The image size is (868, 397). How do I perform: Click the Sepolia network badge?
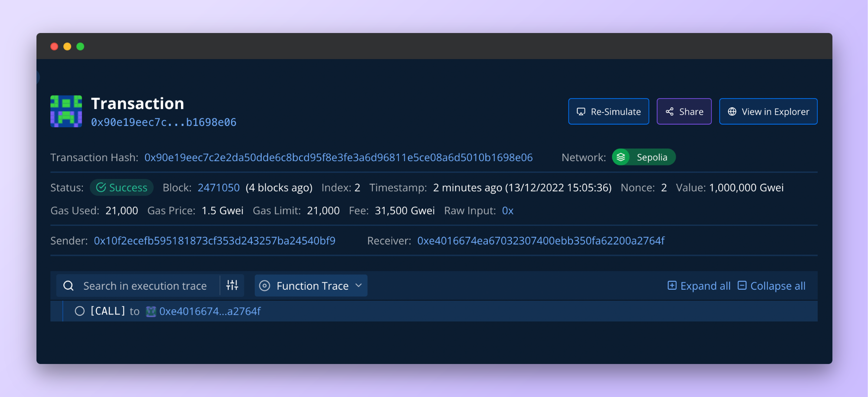coord(644,157)
